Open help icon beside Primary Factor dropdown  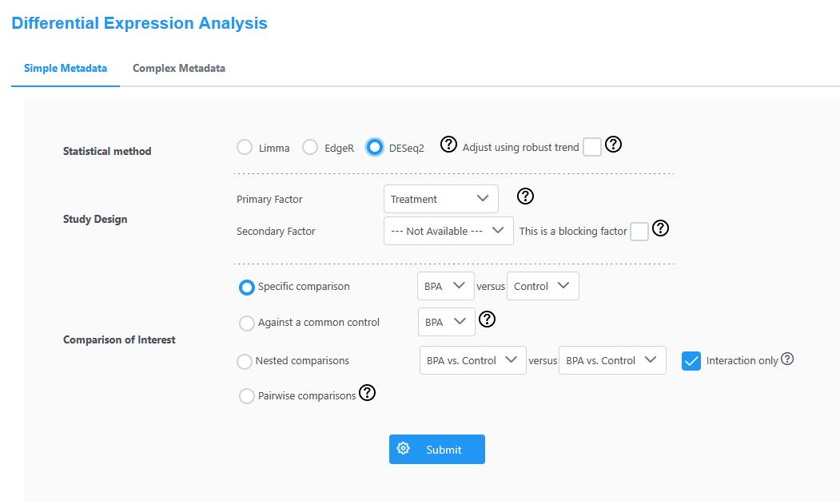coord(525,196)
